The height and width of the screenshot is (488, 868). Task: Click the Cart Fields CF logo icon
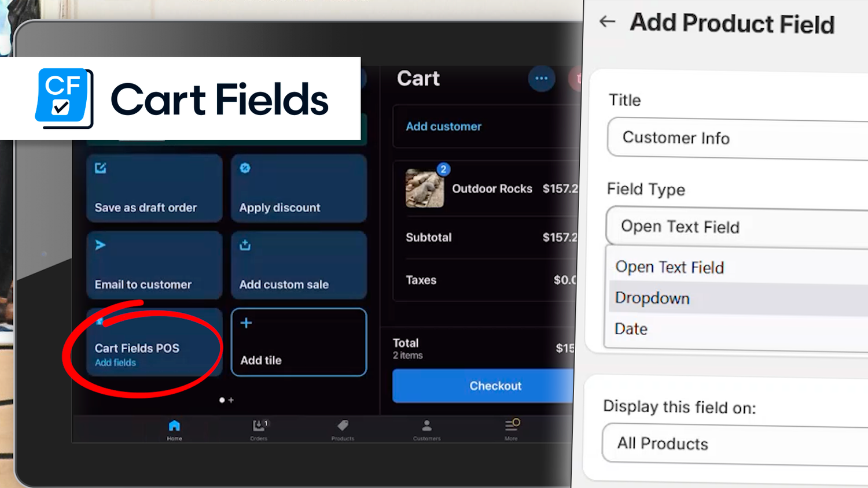[x=64, y=98]
